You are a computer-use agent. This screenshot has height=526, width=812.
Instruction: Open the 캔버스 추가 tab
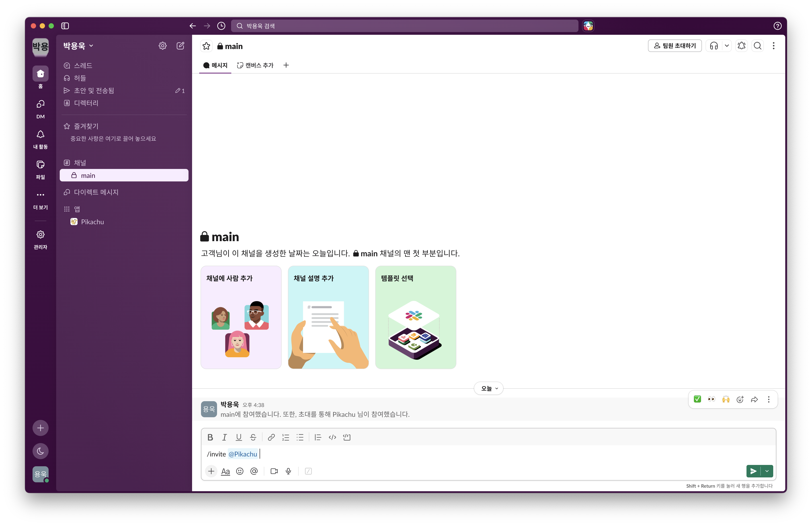click(255, 65)
